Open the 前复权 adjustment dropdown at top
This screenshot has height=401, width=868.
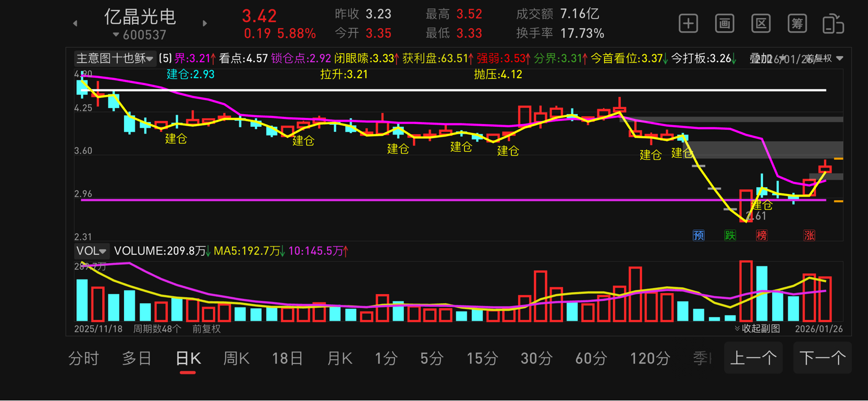(825, 58)
